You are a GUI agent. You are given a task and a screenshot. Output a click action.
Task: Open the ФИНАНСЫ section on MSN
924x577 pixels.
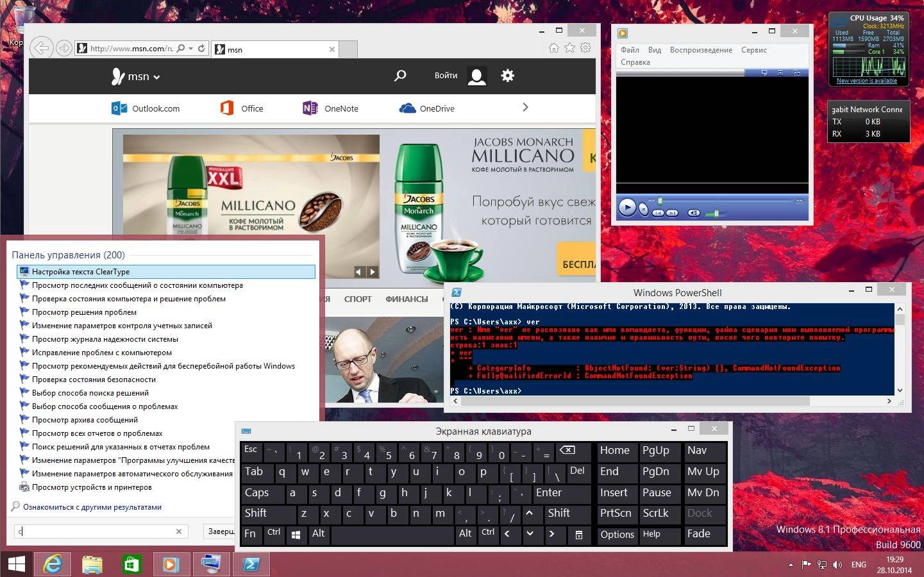[x=407, y=299]
